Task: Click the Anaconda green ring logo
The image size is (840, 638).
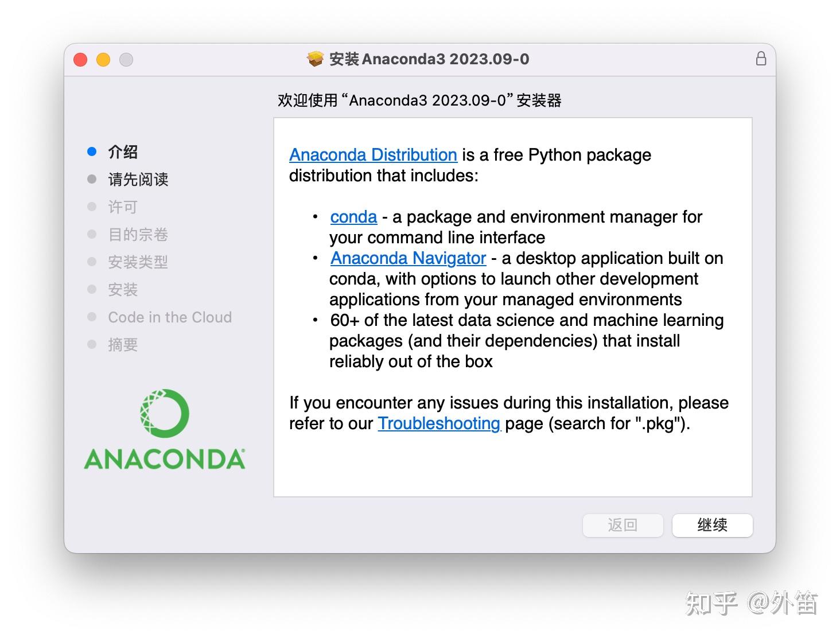Action: click(x=164, y=414)
